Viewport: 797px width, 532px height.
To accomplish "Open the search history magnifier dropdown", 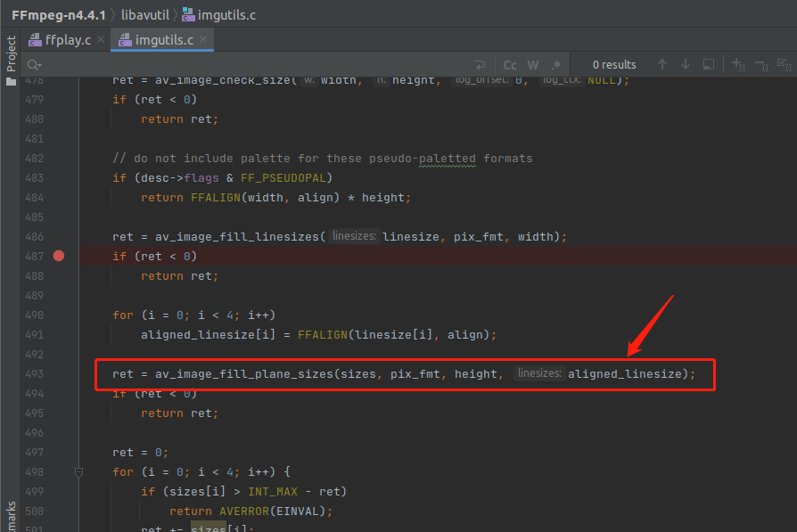I will coord(34,65).
